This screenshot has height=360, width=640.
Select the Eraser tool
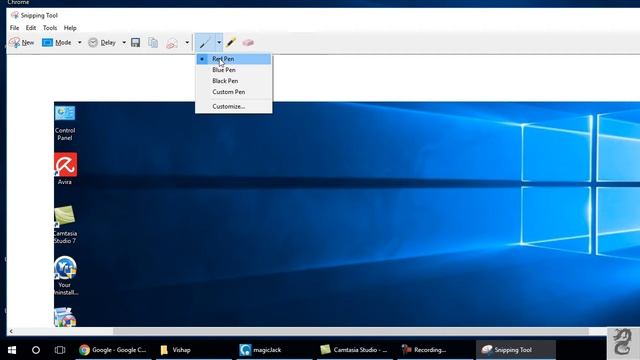point(248,42)
